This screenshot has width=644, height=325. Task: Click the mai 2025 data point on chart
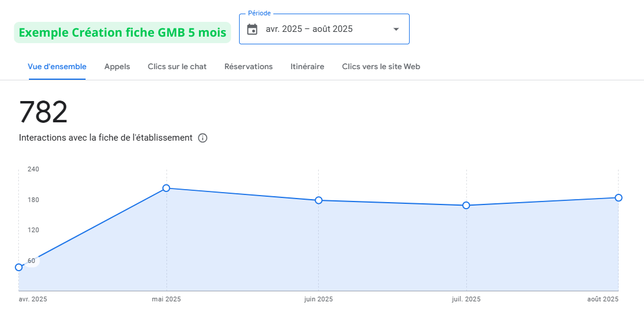point(166,188)
